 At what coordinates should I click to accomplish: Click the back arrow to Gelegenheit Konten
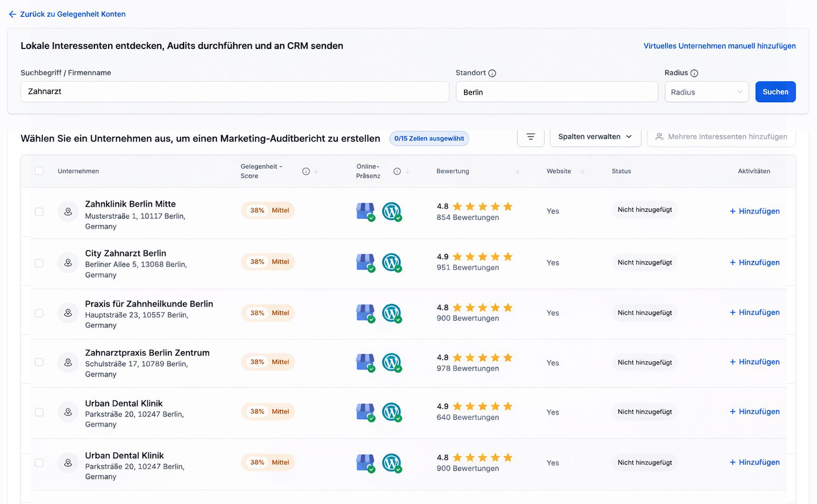(x=13, y=14)
